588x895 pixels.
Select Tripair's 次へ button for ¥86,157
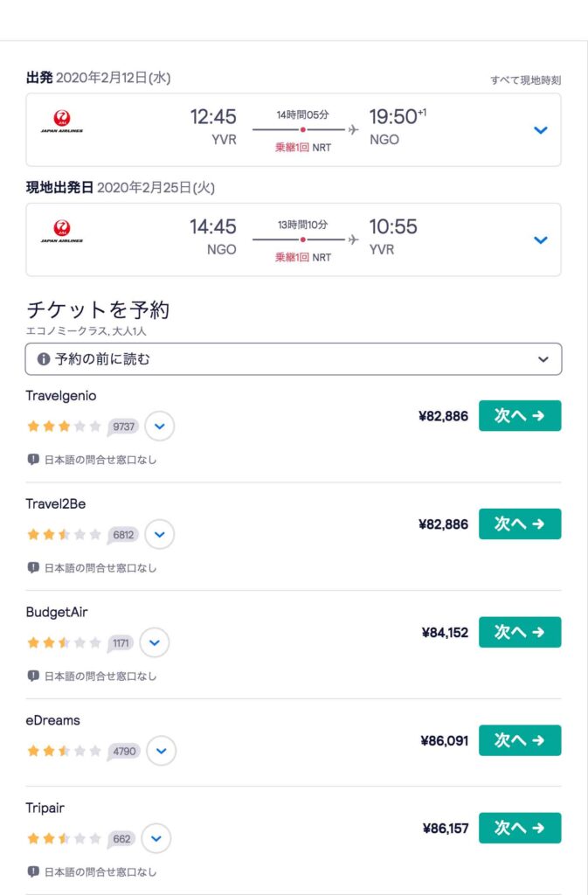click(519, 828)
